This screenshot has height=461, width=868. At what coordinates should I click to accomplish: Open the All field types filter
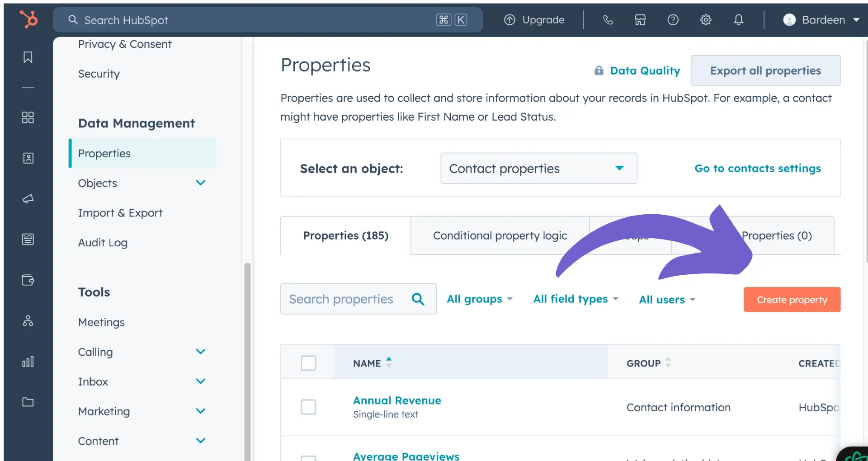pos(576,299)
